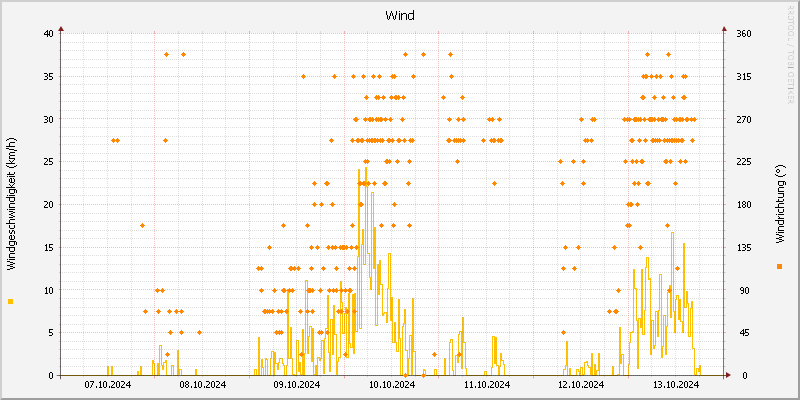The width and height of the screenshot is (800, 400).
Task: Click the left axis value 35
Action: click(x=48, y=77)
